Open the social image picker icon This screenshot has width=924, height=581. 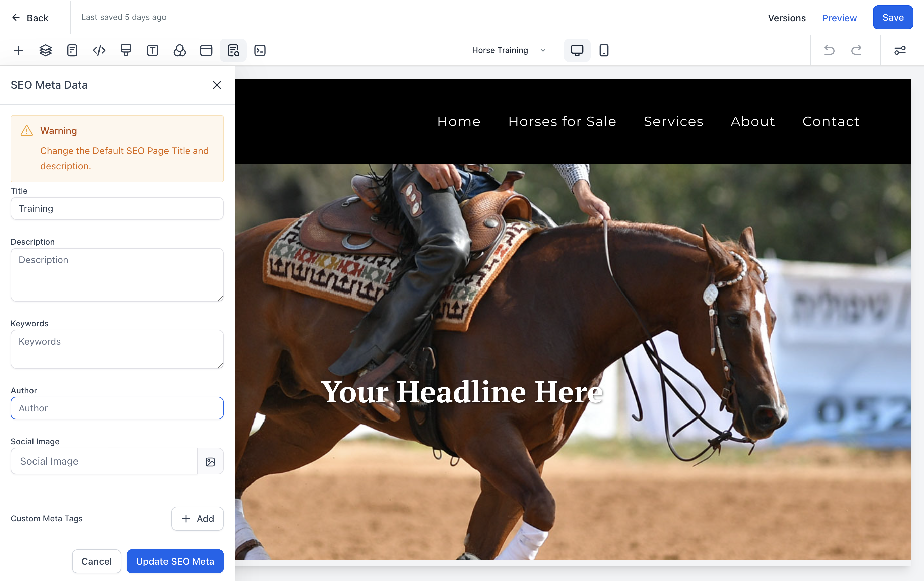tap(210, 462)
